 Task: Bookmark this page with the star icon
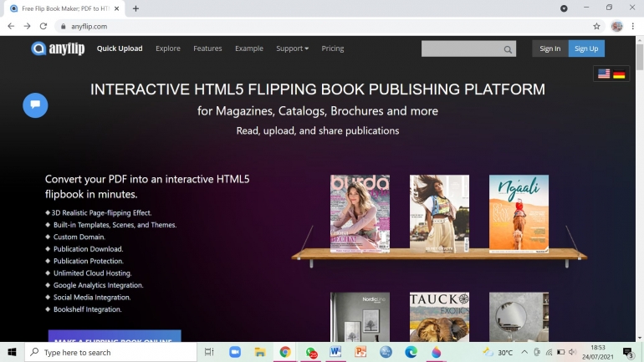(x=597, y=26)
